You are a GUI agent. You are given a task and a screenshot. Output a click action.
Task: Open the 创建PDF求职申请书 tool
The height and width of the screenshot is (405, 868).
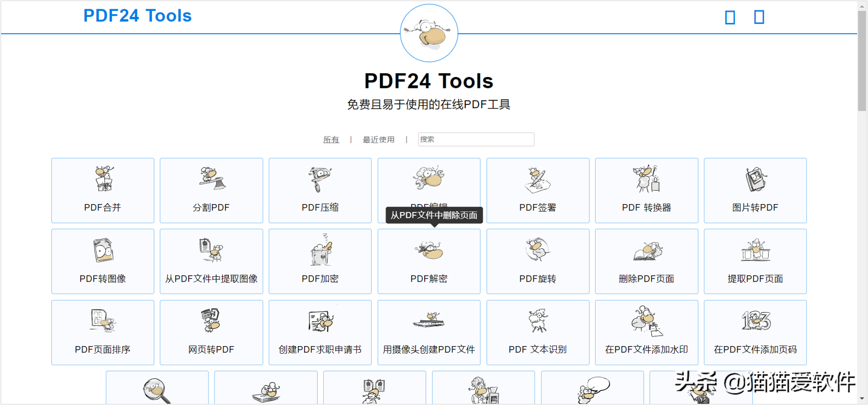coord(320,332)
